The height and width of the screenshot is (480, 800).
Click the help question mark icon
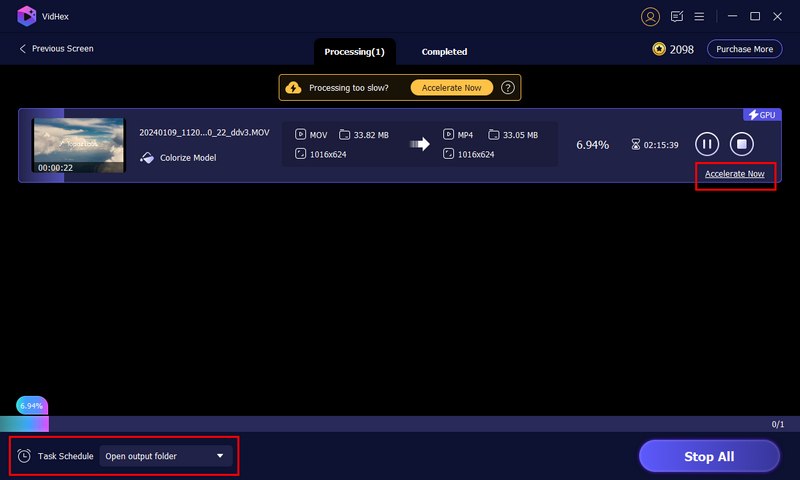click(508, 88)
